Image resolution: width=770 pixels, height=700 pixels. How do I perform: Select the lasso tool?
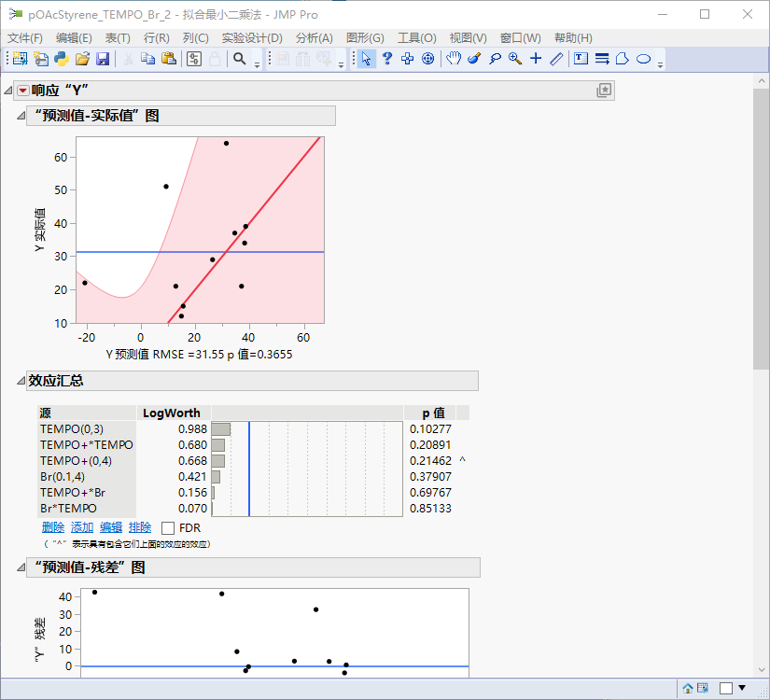click(x=494, y=59)
